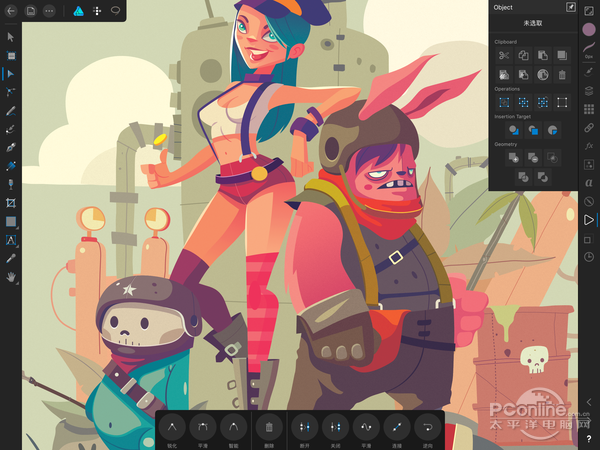Open help with question mark icon
The height and width of the screenshot is (450, 600).
(589, 439)
